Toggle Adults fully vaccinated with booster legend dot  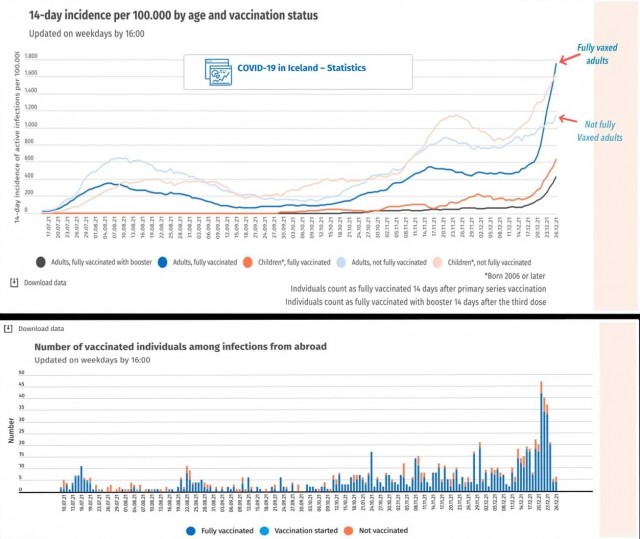[x=40, y=262]
